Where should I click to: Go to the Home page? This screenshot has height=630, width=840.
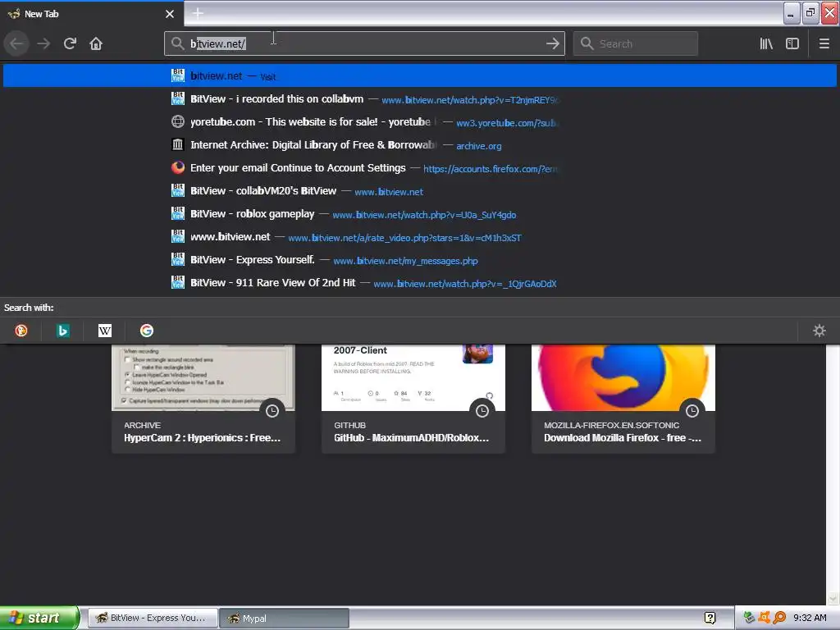coord(96,43)
